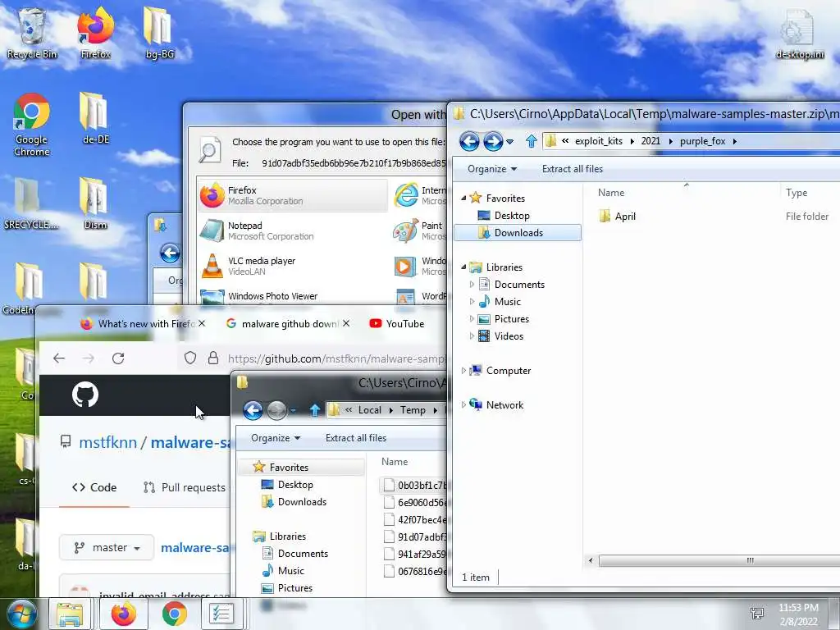Select file 6e9060d56 in Temp window

[413, 503]
